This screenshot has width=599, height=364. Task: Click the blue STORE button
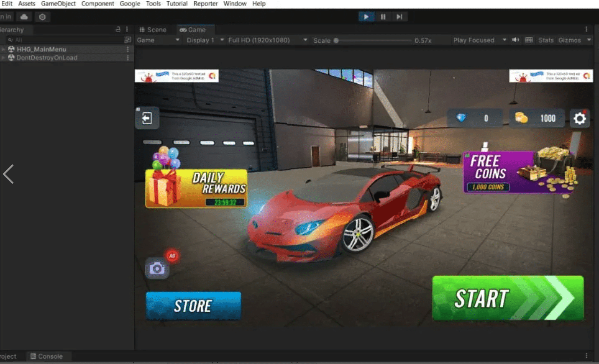(193, 306)
